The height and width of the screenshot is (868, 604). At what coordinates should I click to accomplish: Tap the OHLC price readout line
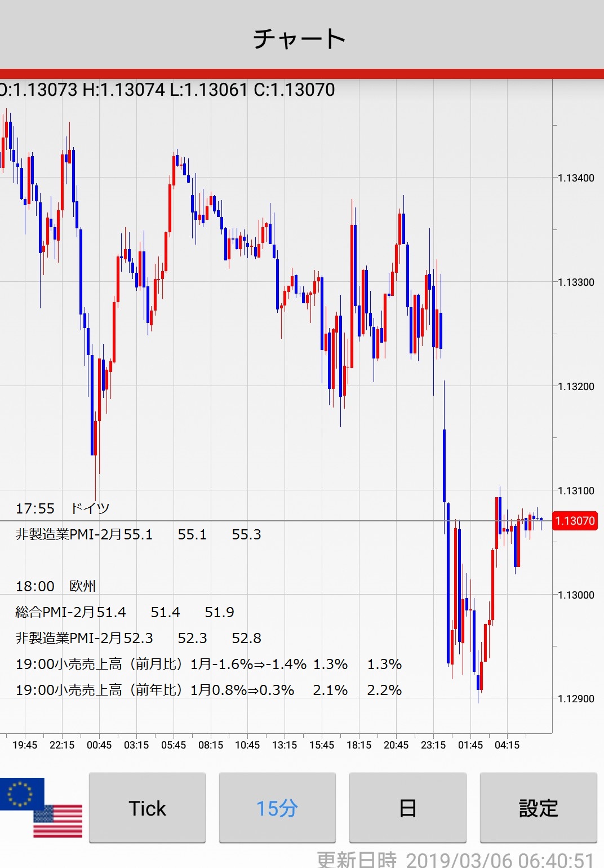(x=167, y=90)
